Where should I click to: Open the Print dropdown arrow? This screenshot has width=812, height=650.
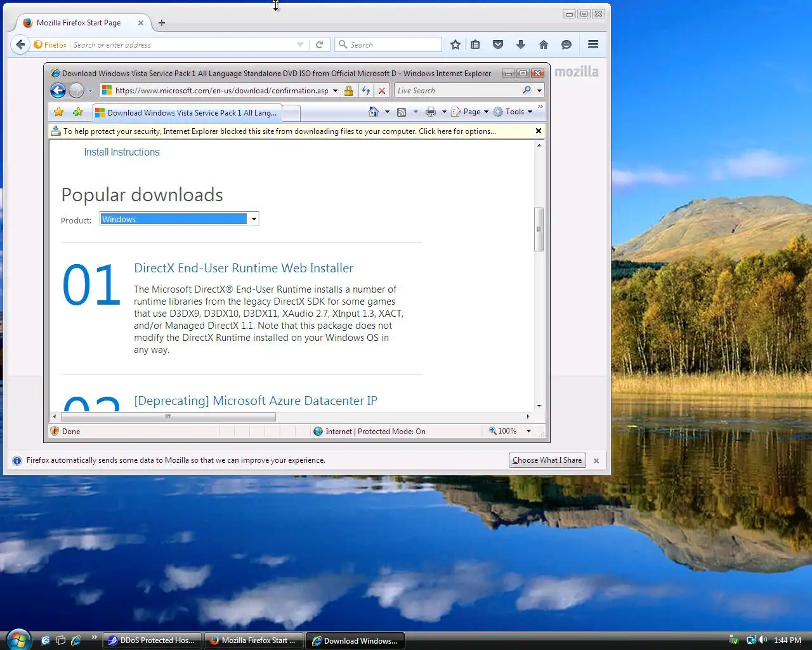pos(444,112)
